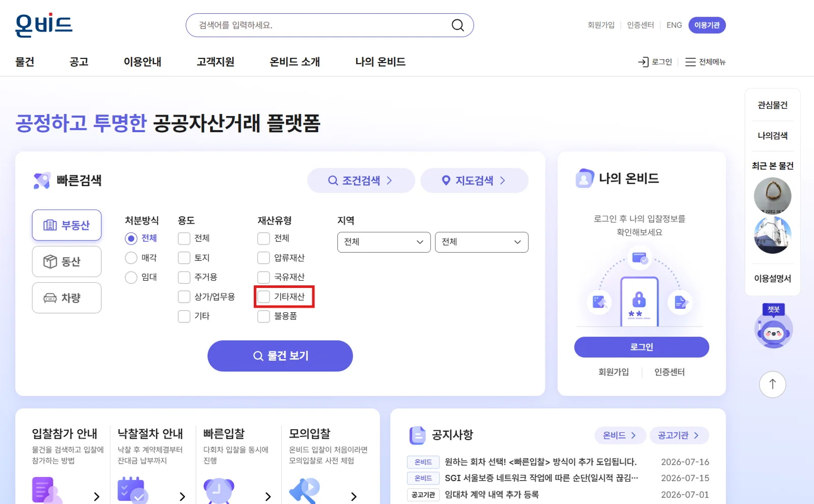This screenshot has height=504, width=814.
Task: Check the 주거용 checkbox
Action: coord(184,277)
